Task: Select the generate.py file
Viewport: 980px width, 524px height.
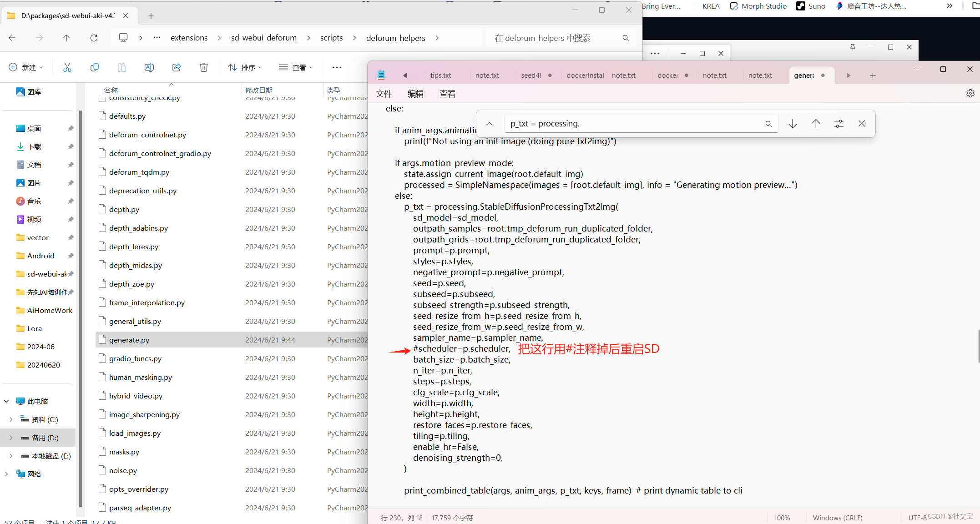Action: (x=129, y=340)
